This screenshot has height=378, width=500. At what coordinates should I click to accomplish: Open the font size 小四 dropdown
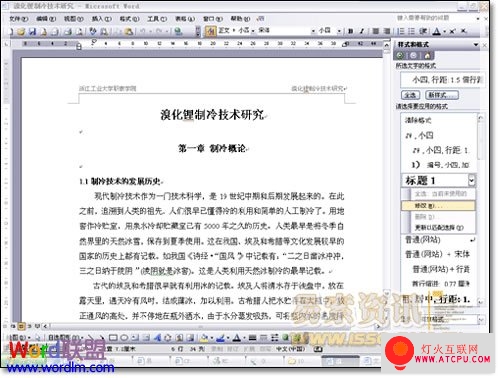coord(339,31)
